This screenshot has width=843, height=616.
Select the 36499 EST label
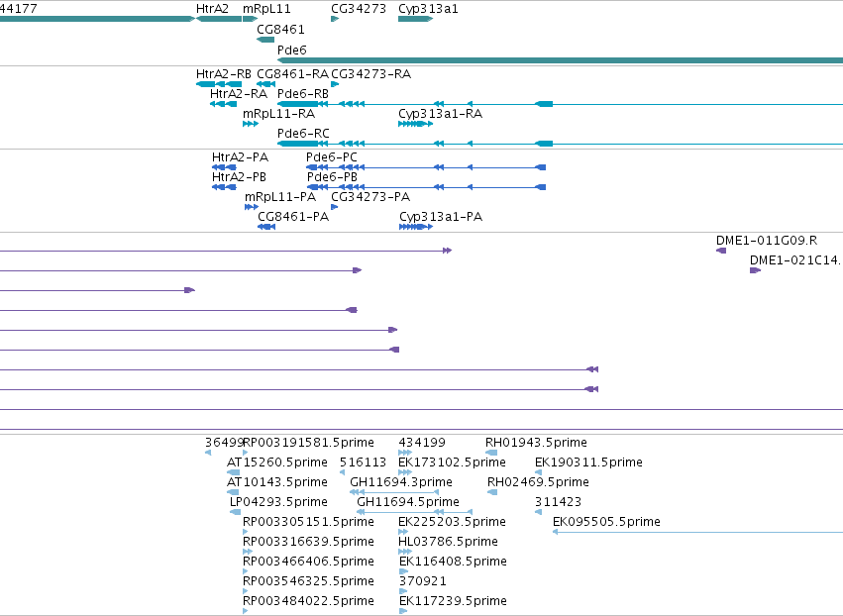(225, 443)
